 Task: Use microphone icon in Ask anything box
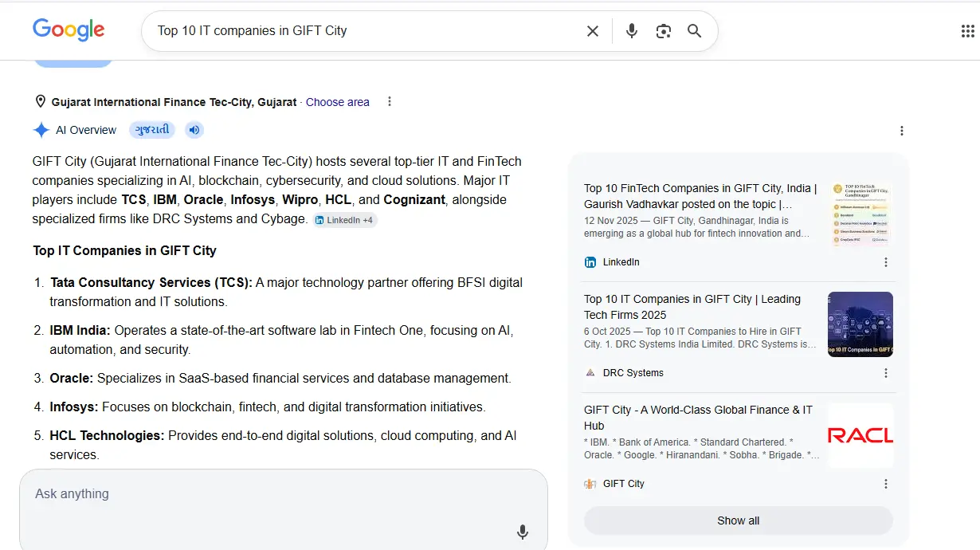click(x=523, y=532)
